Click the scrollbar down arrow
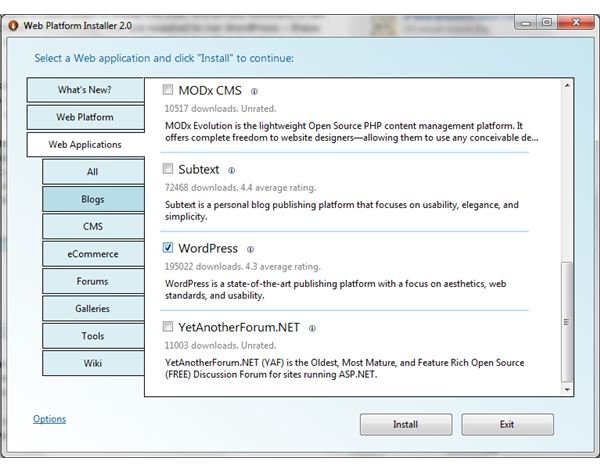 pos(567,389)
